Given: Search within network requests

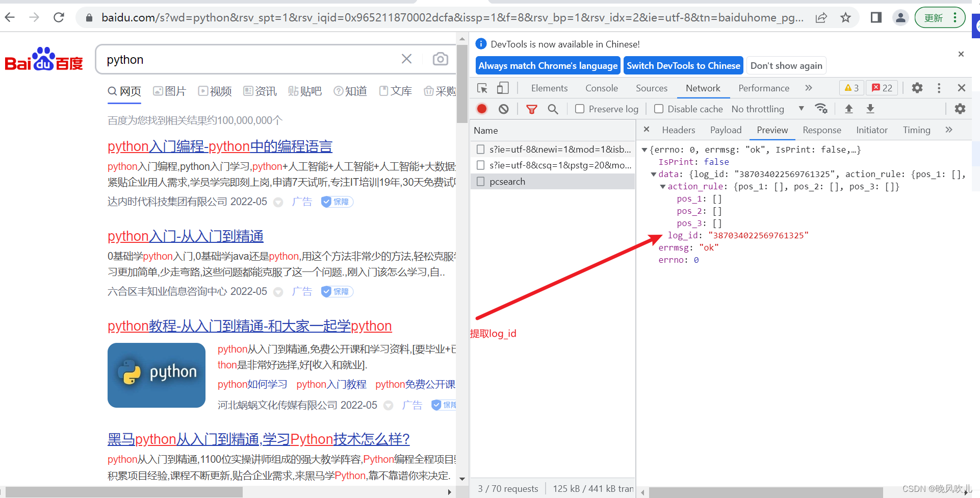Looking at the screenshot, I should (x=554, y=109).
